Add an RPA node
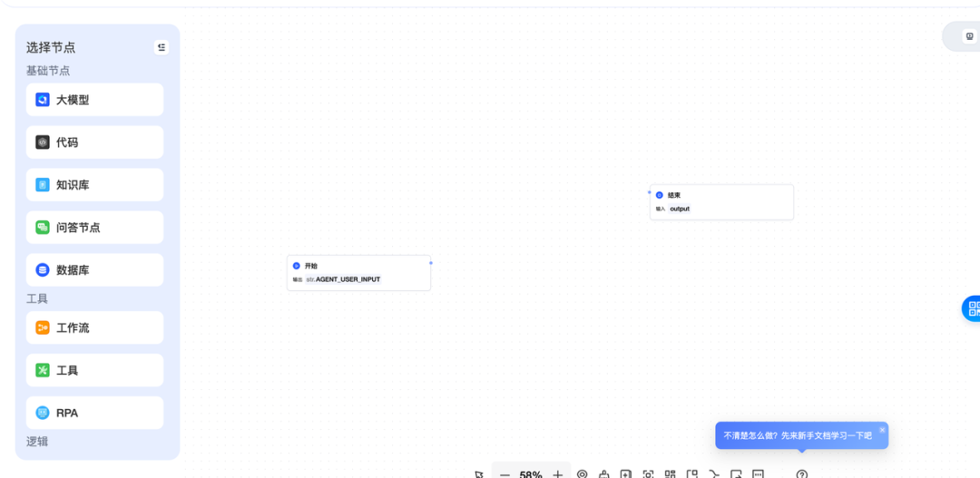The image size is (980, 478). pos(94,413)
